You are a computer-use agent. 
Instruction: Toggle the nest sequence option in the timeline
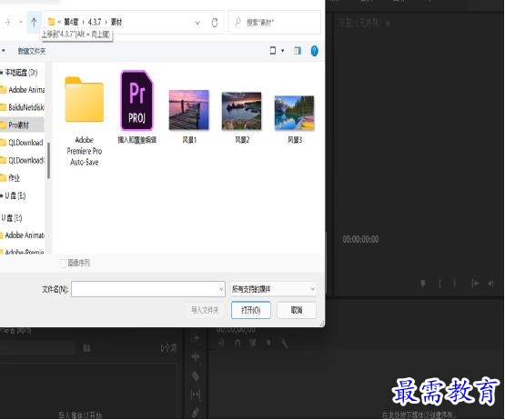pos(222,344)
